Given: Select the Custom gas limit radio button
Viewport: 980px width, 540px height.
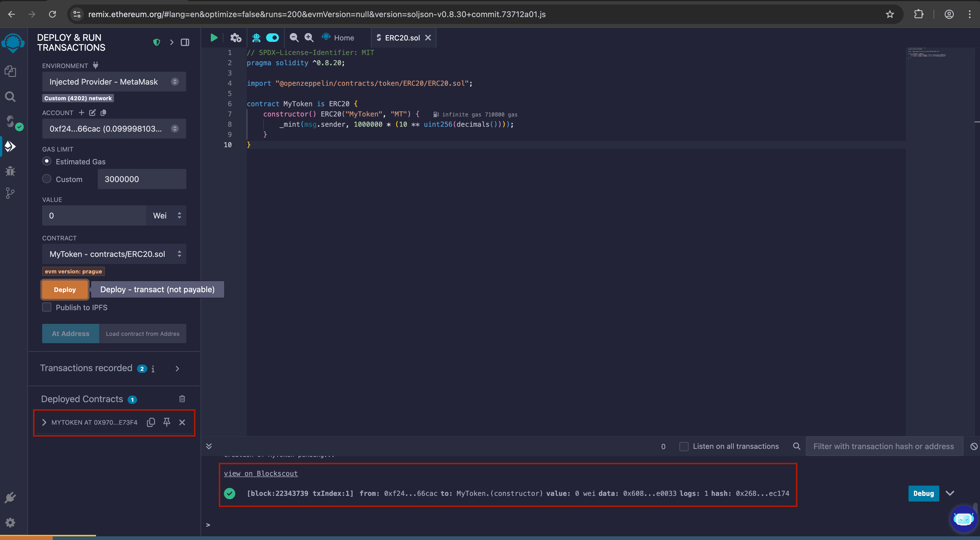Looking at the screenshot, I should click(x=47, y=179).
